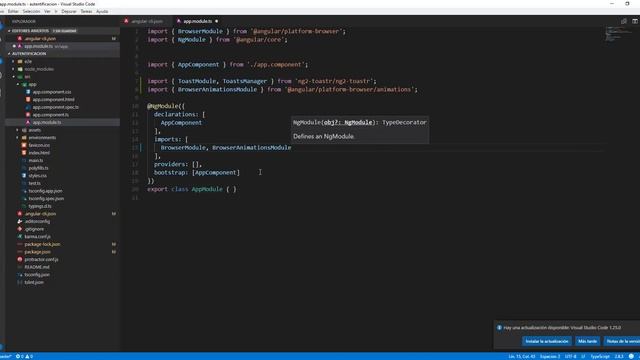Screen dimensions: 640x360
Task: Click the Espacios indentation setting in status bar
Action: (x=550, y=356)
